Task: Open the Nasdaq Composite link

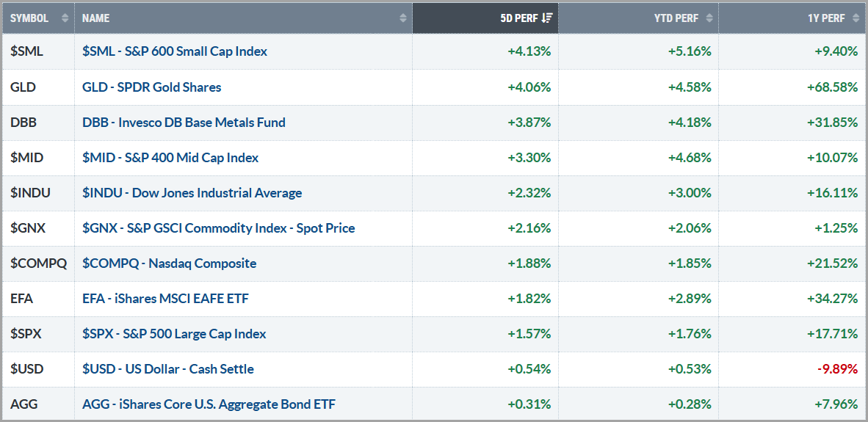Action: 169,263
